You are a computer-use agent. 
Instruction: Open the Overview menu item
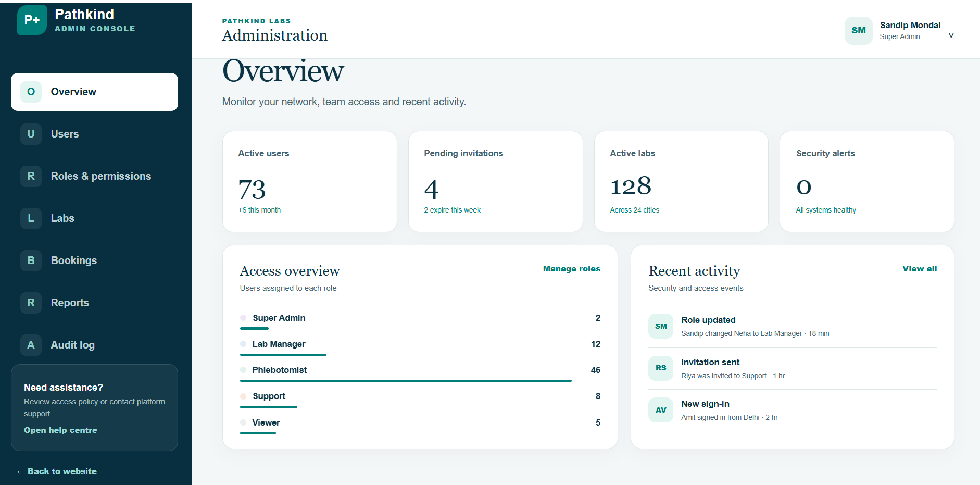point(94,92)
